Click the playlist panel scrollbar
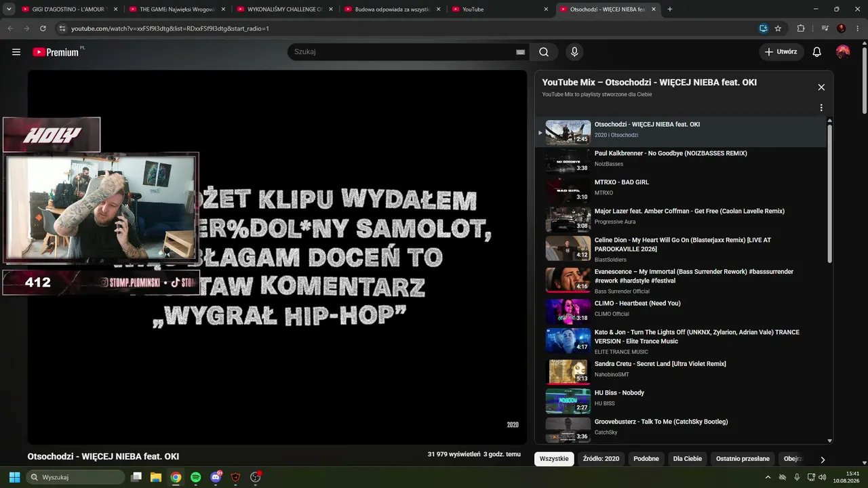The height and width of the screenshot is (488, 868). [x=829, y=193]
